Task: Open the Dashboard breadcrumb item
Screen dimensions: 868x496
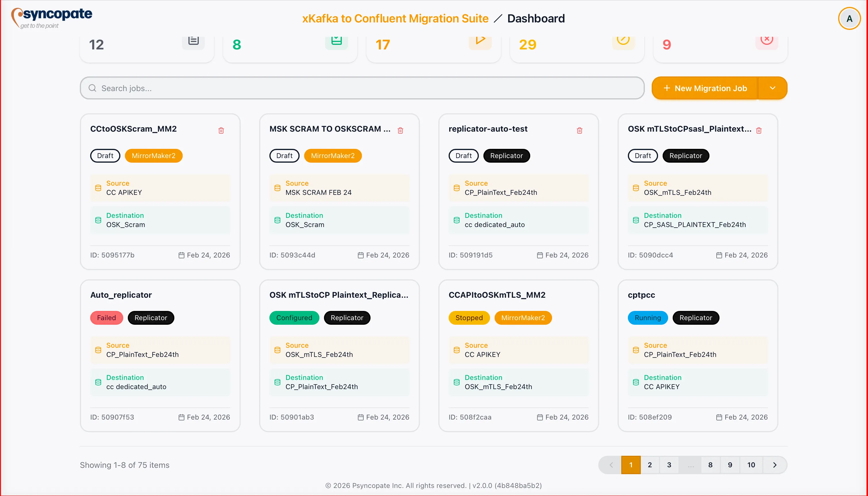Action: pyautogui.click(x=536, y=18)
